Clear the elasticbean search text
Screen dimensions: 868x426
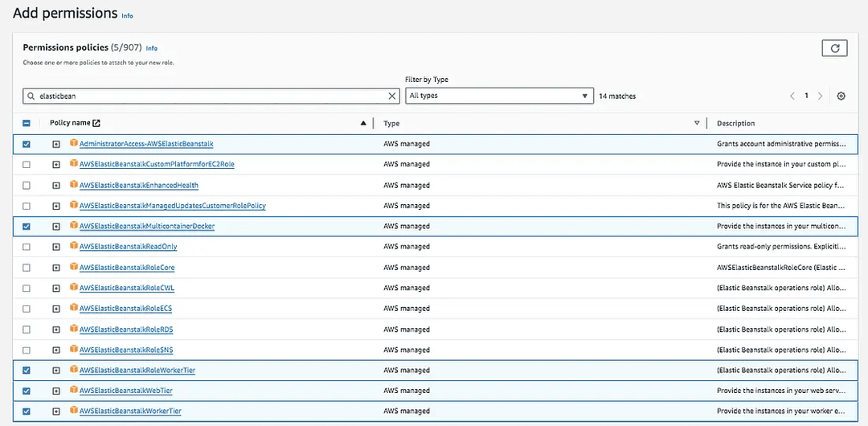pos(392,96)
